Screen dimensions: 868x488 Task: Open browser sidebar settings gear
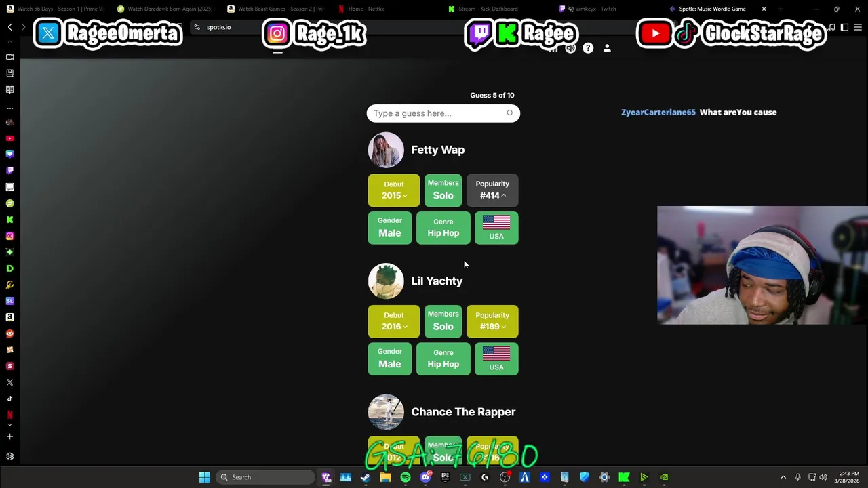click(x=9, y=457)
